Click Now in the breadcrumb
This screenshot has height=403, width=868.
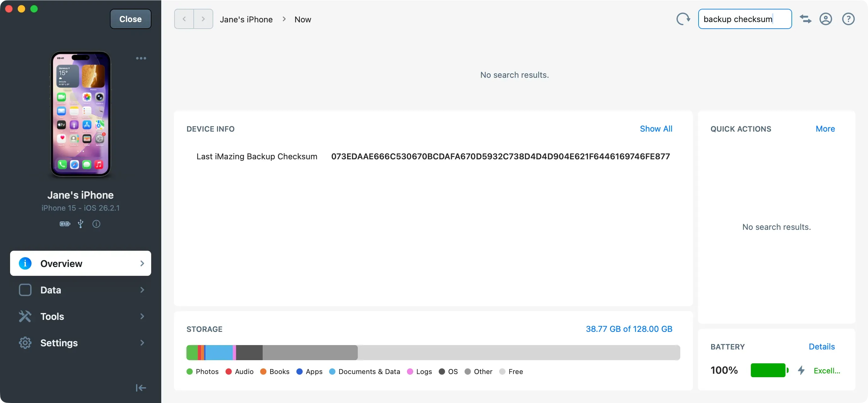pyautogui.click(x=303, y=20)
